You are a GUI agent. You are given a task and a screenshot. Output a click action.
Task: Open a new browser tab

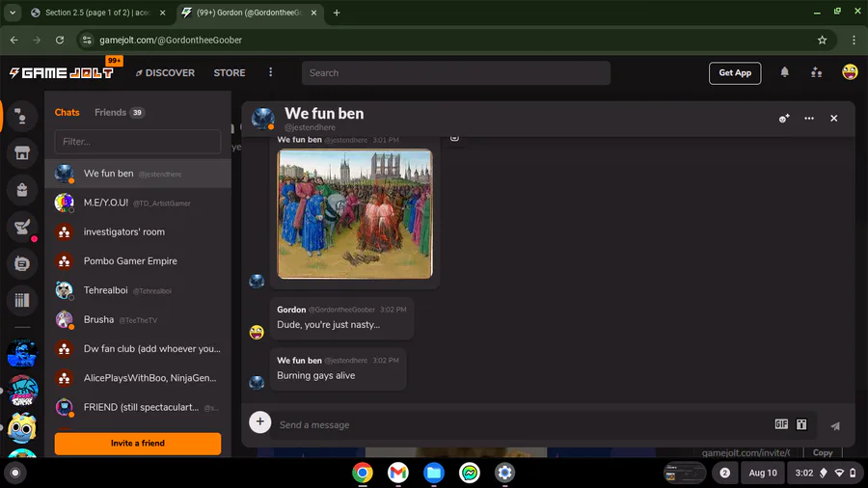click(336, 13)
